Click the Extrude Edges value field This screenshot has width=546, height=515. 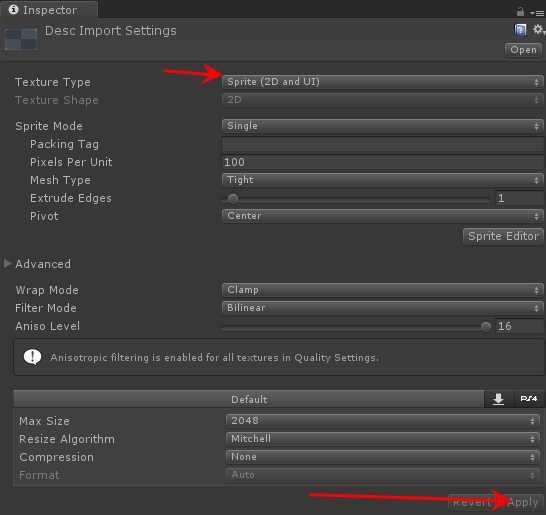520,198
